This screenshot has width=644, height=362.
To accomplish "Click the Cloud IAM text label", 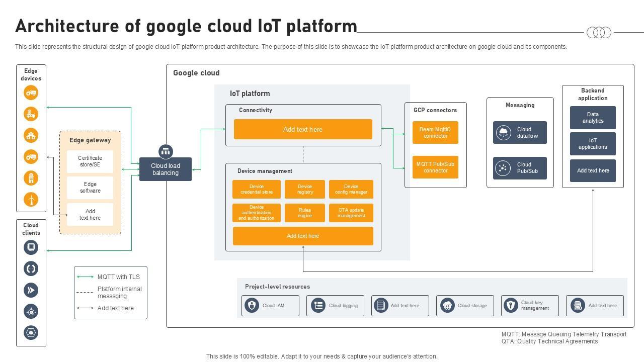I will (273, 305).
